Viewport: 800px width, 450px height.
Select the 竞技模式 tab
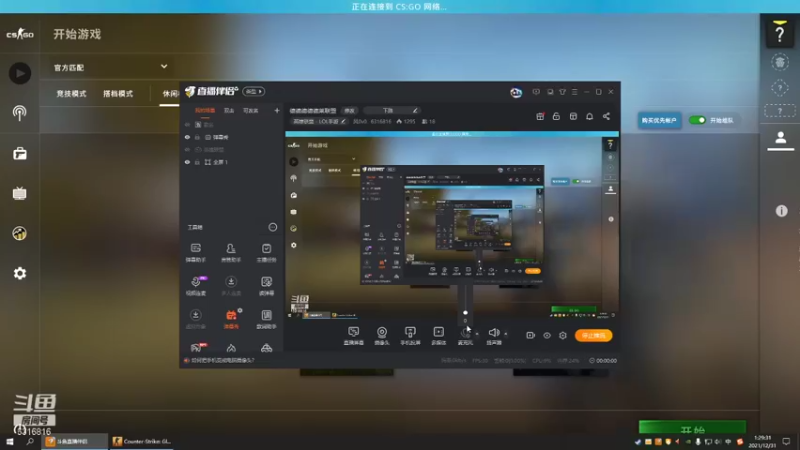[71, 93]
